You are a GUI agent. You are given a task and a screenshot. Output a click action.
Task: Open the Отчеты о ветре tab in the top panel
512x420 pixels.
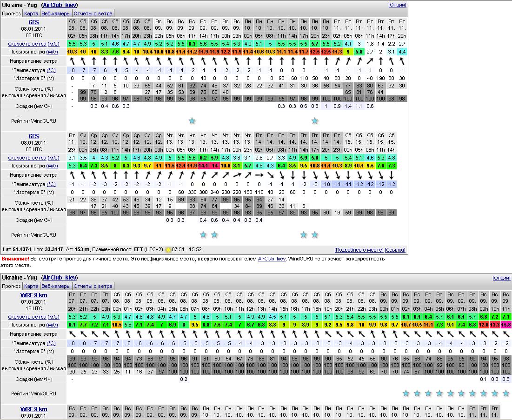coord(93,13)
